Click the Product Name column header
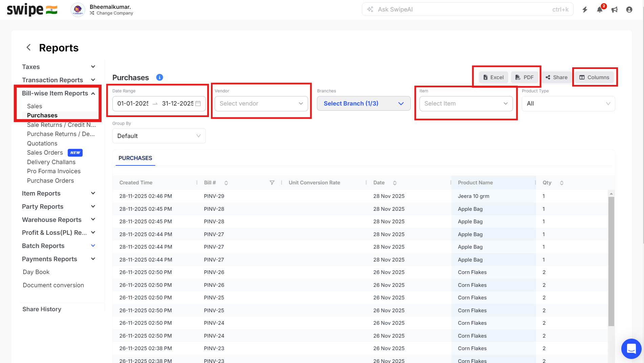This screenshot has width=644, height=363. [x=475, y=183]
